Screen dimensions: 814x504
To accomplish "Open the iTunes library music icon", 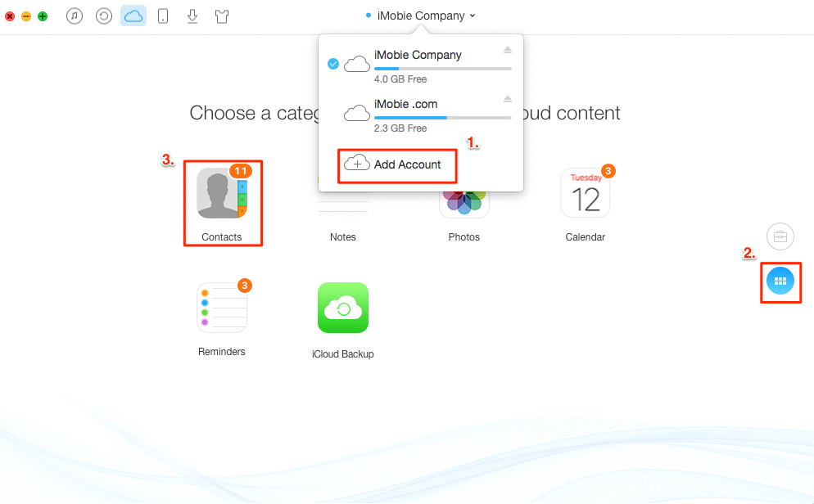I will 75,16.
